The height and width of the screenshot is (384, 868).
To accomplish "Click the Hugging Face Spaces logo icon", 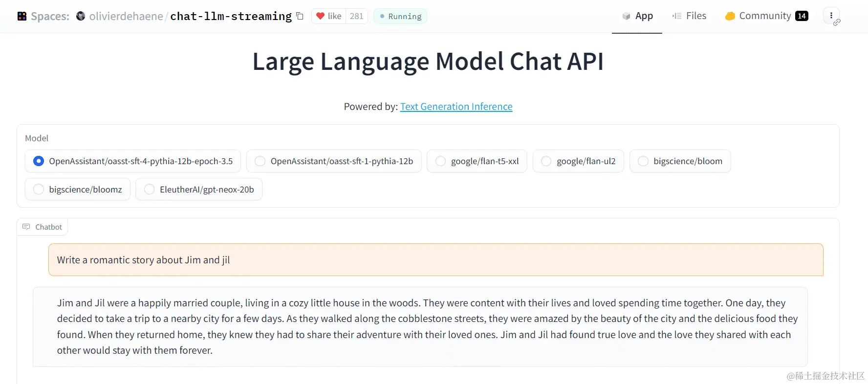I will [22, 16].
